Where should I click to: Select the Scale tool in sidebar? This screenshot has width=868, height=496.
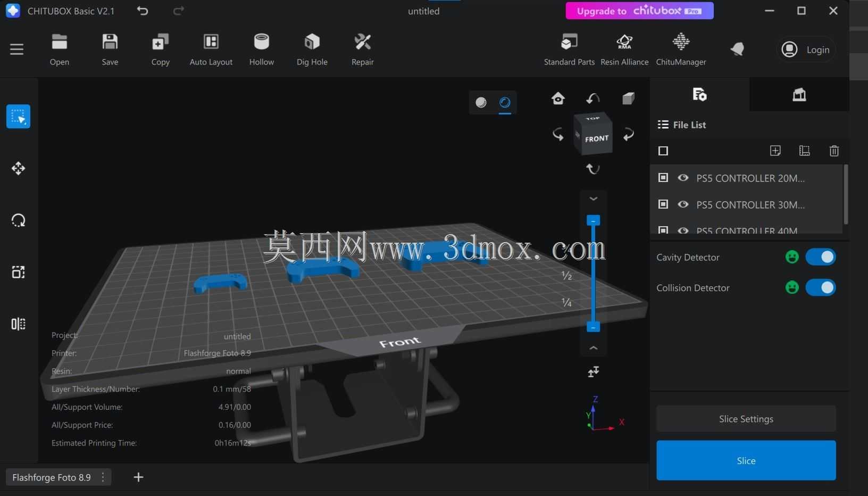(x=18, y=272)
